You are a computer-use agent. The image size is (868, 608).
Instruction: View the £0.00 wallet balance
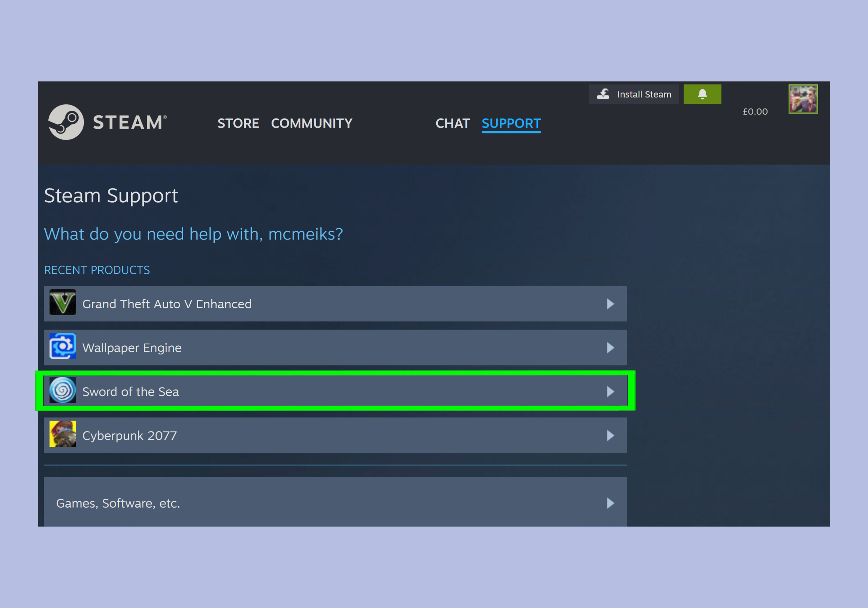click(x=755, y=112)
